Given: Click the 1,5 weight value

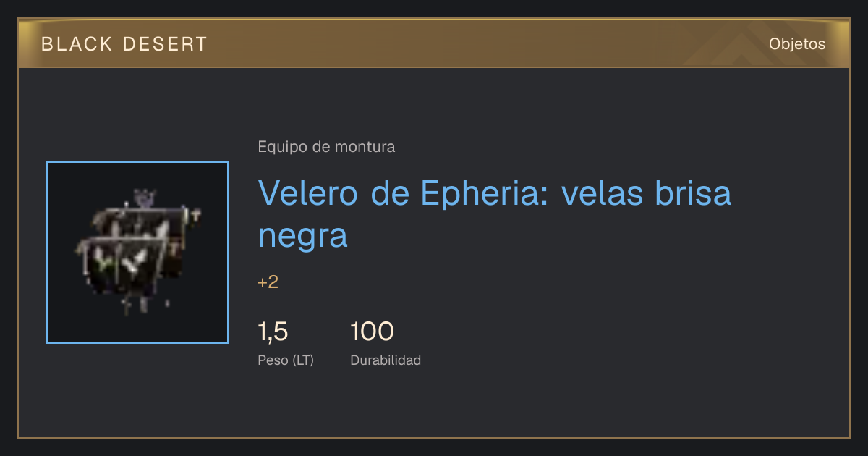Looking at the screenshot, I should [x=273, y=332].
